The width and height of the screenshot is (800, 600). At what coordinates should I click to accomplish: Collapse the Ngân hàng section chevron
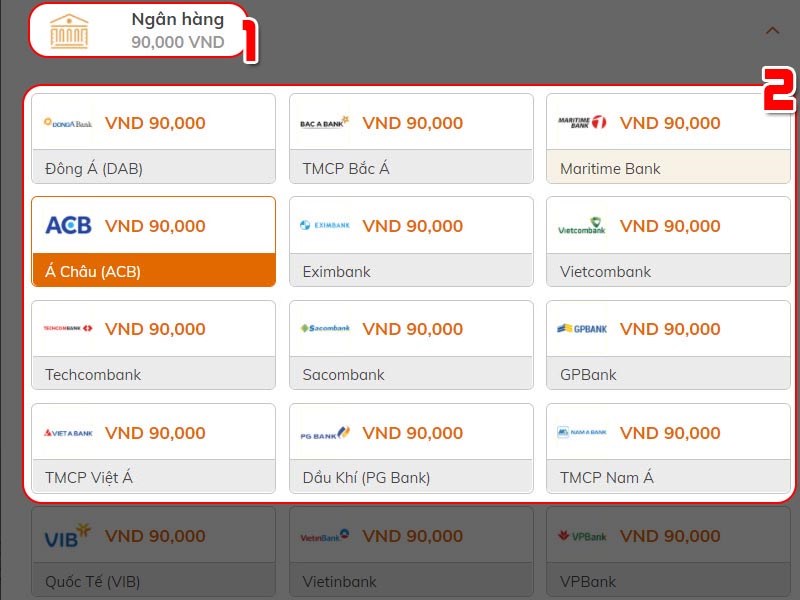pos(772,31)
